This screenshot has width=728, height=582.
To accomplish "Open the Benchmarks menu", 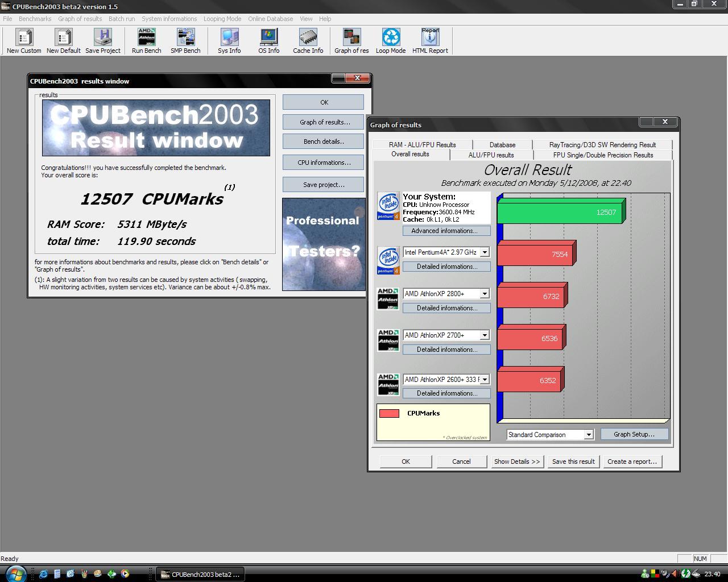I will click(x=35, y=19).
